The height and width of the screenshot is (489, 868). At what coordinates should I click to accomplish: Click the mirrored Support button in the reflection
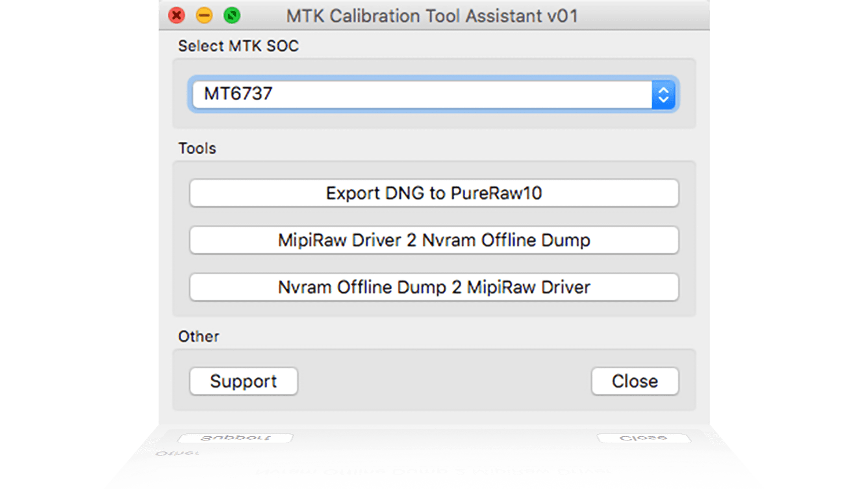pyautogui.click(x=235, y=438)
